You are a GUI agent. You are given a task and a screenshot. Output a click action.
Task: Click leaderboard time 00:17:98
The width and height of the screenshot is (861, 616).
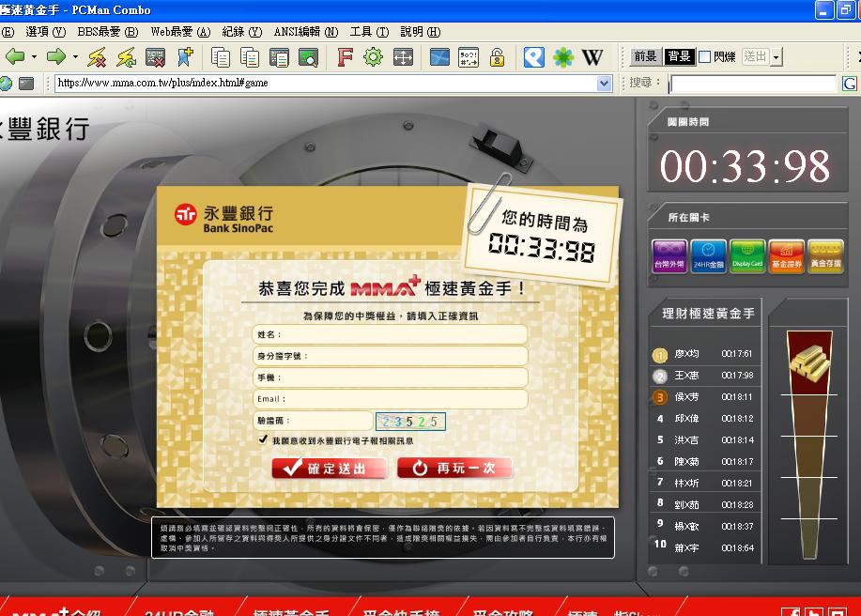737,376
